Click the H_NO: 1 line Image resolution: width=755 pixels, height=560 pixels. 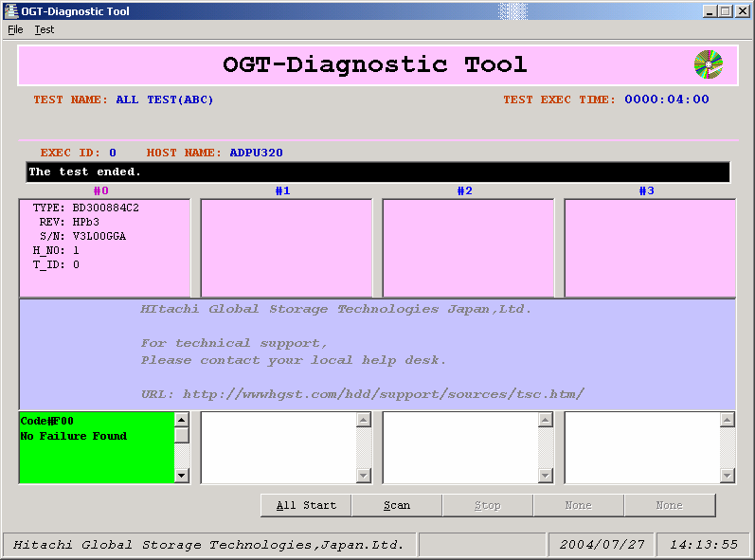coord(56,250)
